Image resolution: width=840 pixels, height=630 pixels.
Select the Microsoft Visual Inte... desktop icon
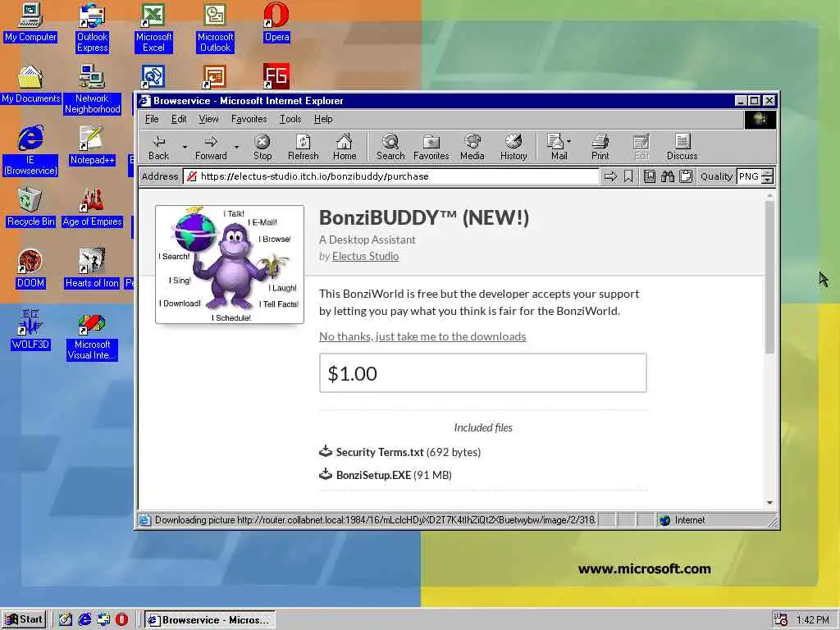(92, 336)
